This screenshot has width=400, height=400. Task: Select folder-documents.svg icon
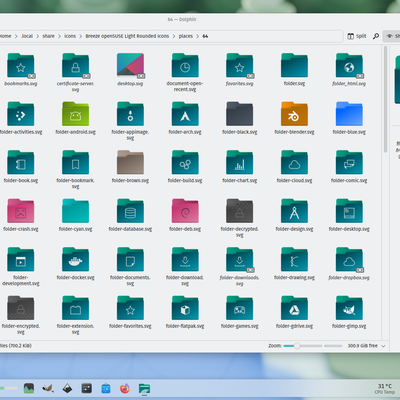130,260
